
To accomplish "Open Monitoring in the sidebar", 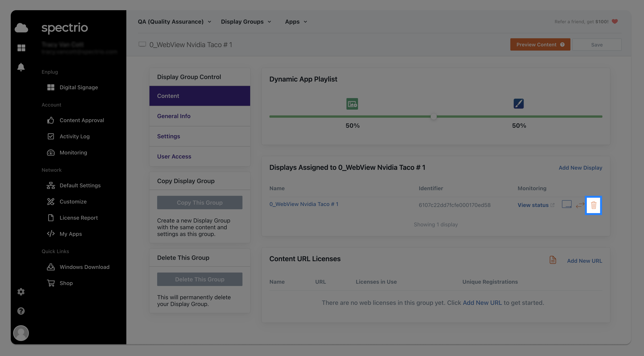I will pos(67,153).
